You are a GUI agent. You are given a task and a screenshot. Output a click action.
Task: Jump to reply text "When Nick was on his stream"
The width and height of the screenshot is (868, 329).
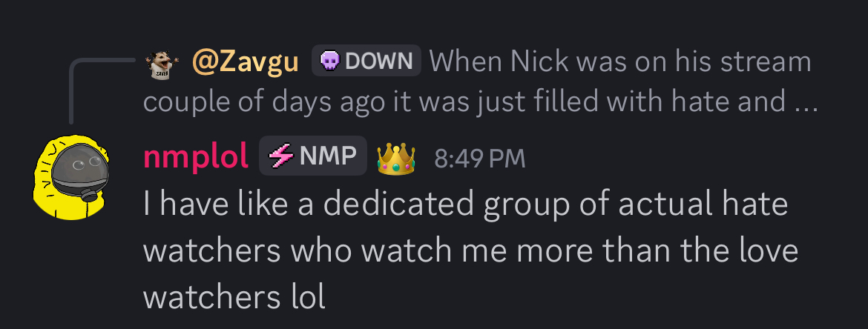620,62
